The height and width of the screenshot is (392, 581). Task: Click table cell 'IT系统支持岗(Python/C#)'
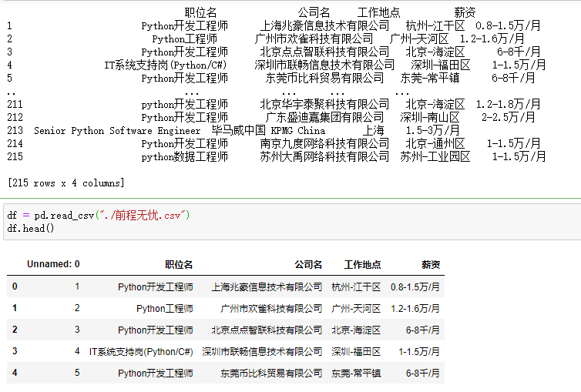coord(141,352)
